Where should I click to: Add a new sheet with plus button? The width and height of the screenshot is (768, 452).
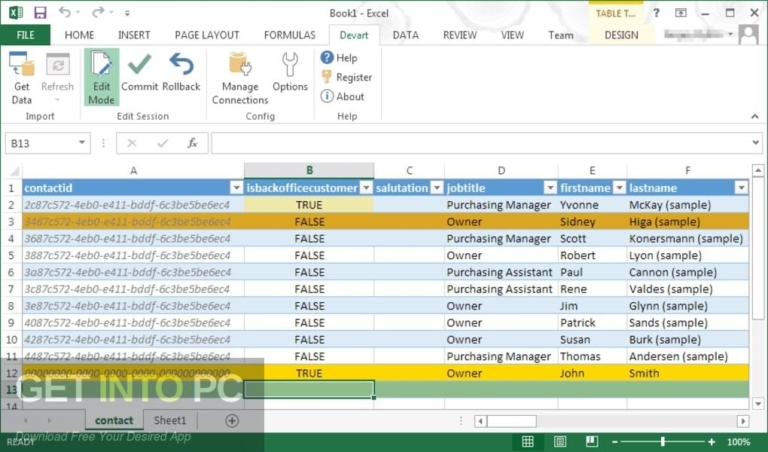[x=232, y=420]
